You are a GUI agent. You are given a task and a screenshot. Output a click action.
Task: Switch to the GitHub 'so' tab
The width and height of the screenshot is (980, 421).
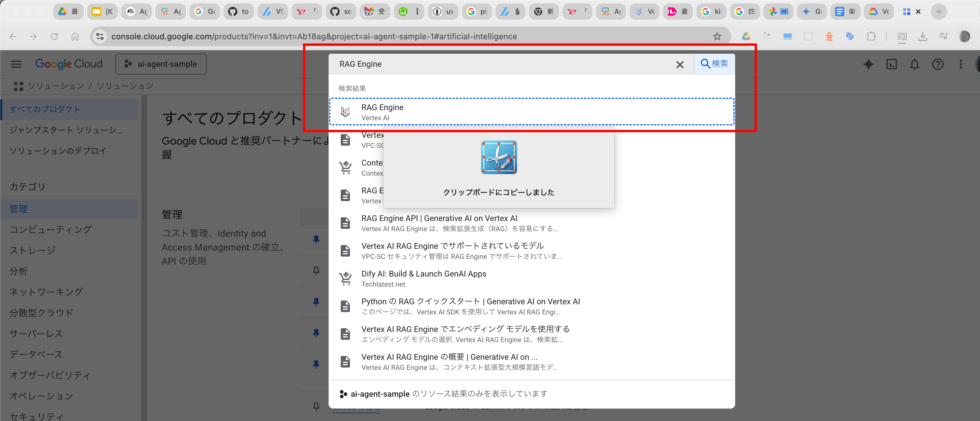pyautogui.click(x=341, y=12)
